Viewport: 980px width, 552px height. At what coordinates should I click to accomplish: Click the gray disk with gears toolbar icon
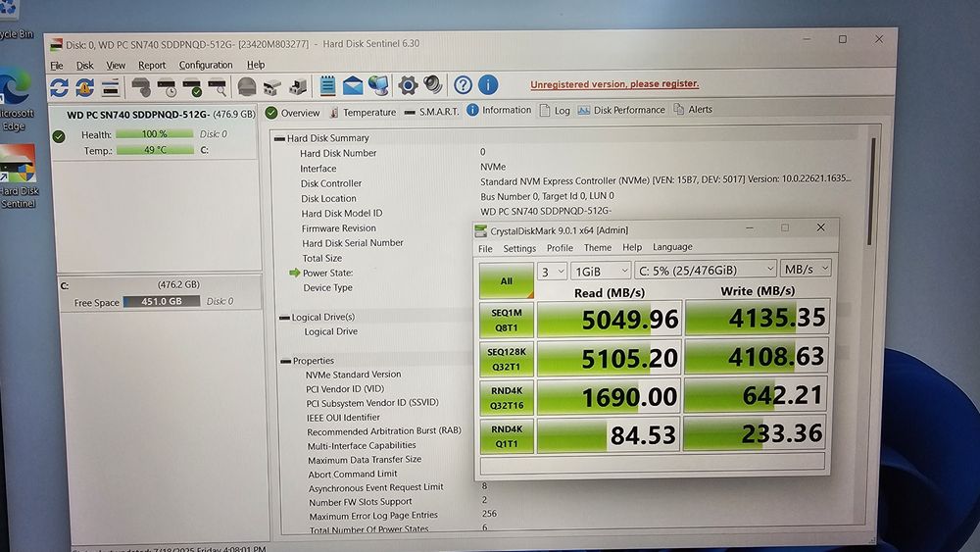coord(142,87)
